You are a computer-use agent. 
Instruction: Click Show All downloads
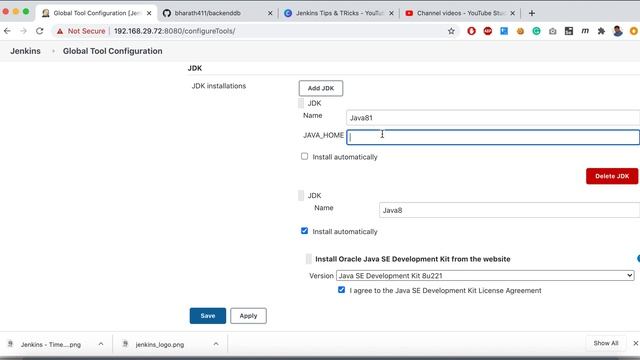coord(606,343)
